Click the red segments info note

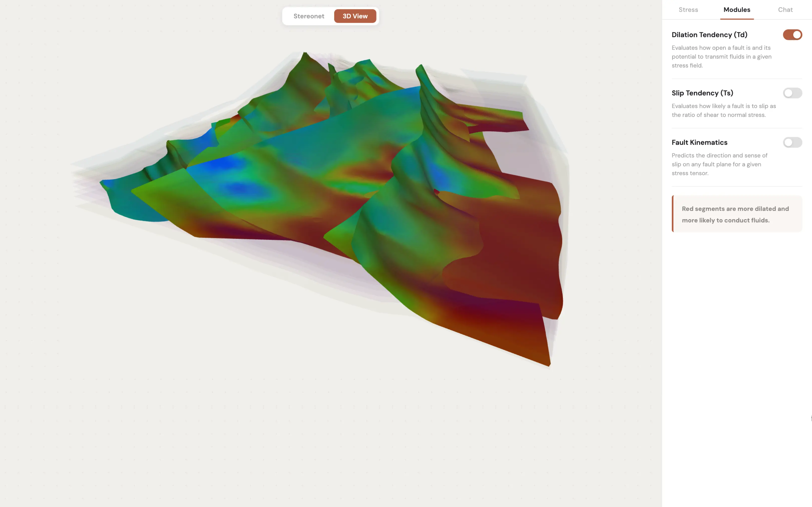737,214
